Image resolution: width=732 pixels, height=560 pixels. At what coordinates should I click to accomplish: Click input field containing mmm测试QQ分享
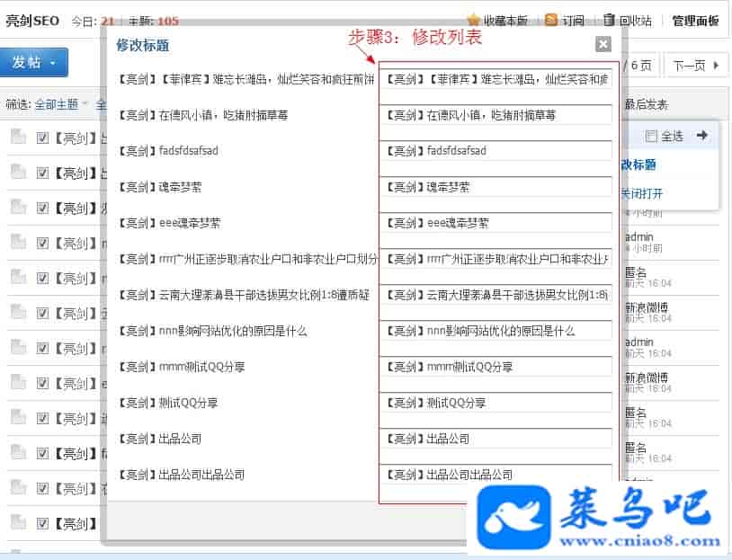[x=495, y=367]
